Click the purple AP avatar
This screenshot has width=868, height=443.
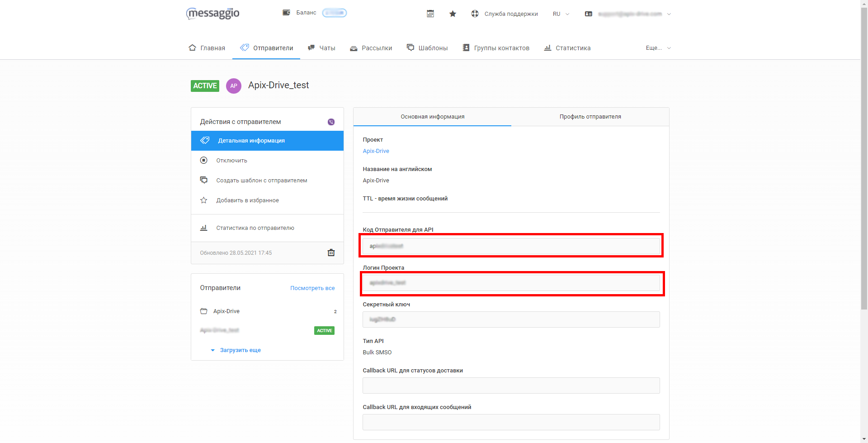[x=234, y=86]
